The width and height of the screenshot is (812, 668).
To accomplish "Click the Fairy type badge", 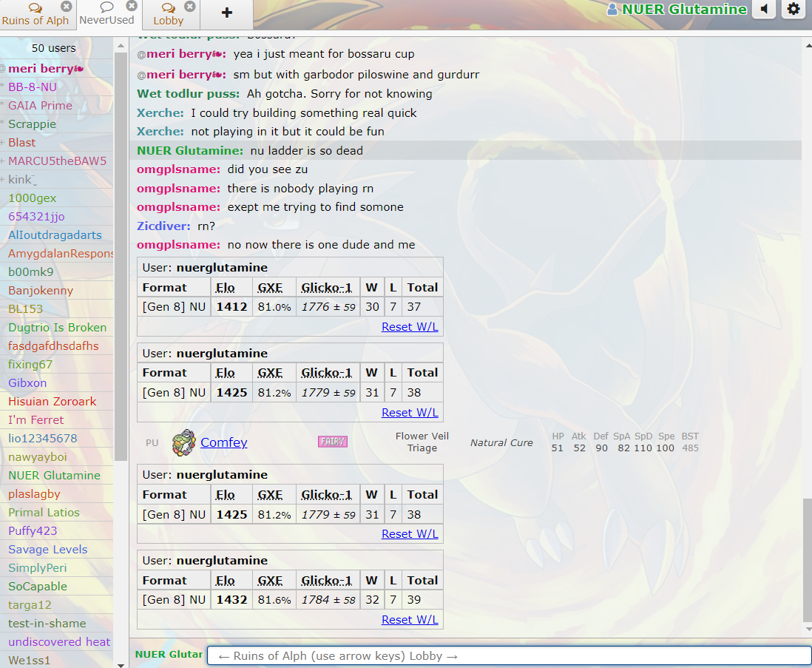I will [x=333, y=442].
